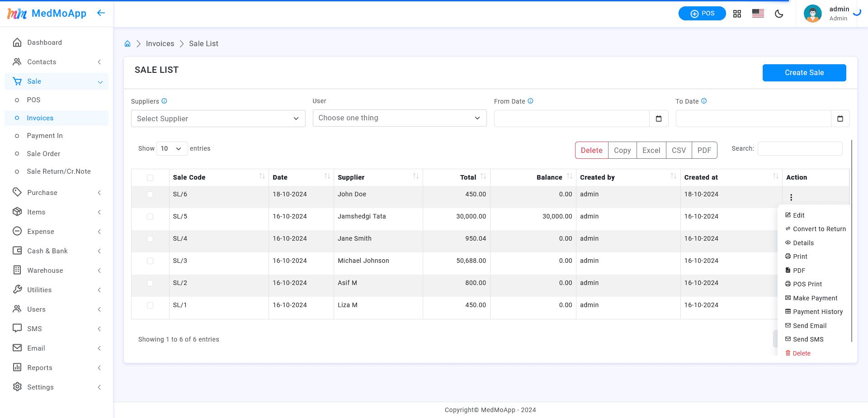
Task: Sort the table by Total column
Action: [x=457, y=177]
